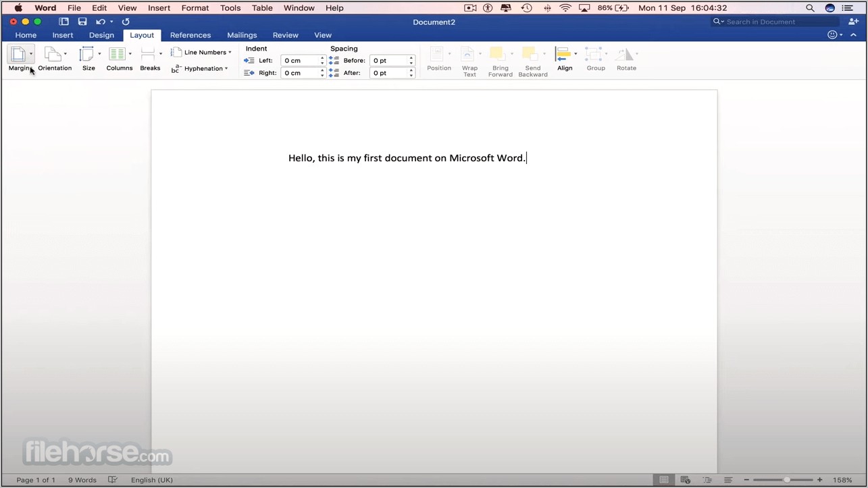Open the Table menu in menu bar

click(x=262, y=8)
